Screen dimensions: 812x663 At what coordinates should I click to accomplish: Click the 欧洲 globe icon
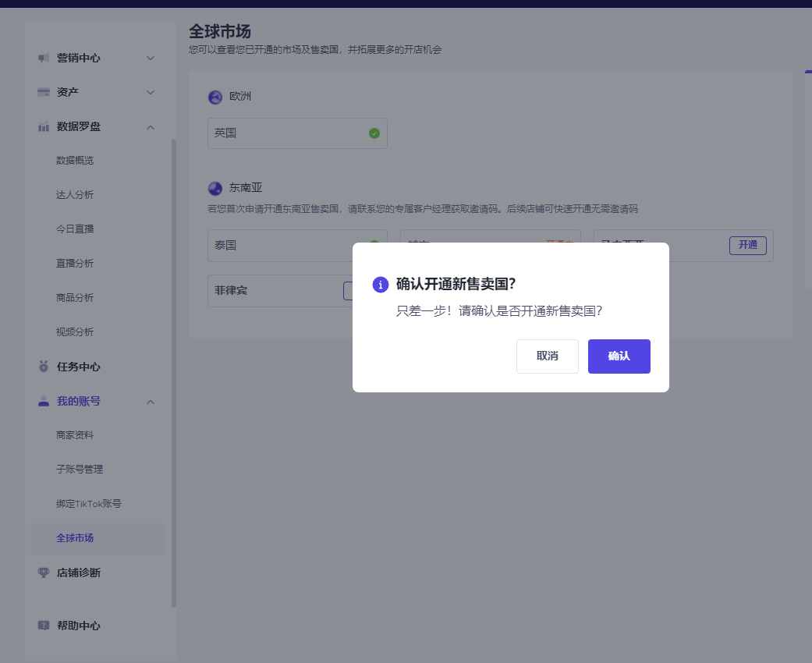[x=215, y=97]
